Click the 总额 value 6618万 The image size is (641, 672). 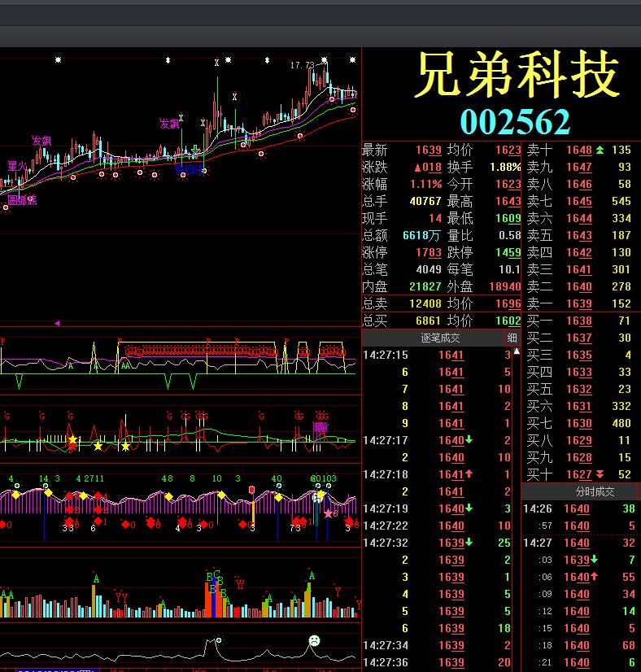click(x=421, y=235)
